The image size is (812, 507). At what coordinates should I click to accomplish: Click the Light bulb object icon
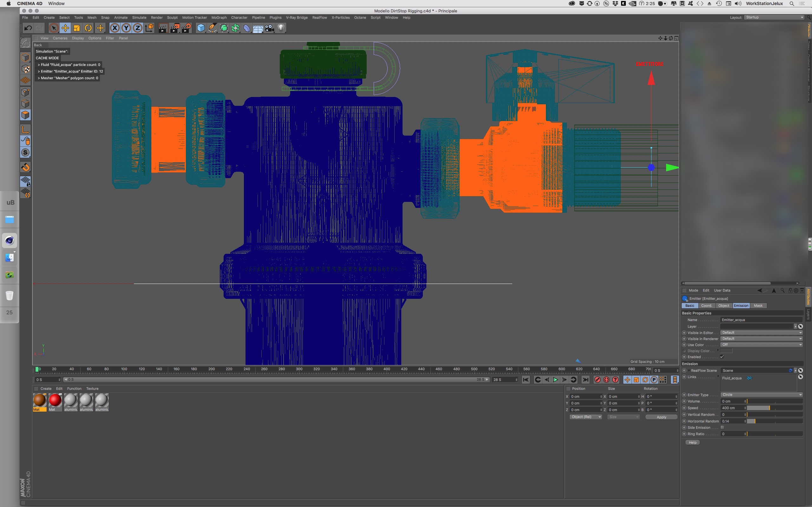[x=281, y=28]
